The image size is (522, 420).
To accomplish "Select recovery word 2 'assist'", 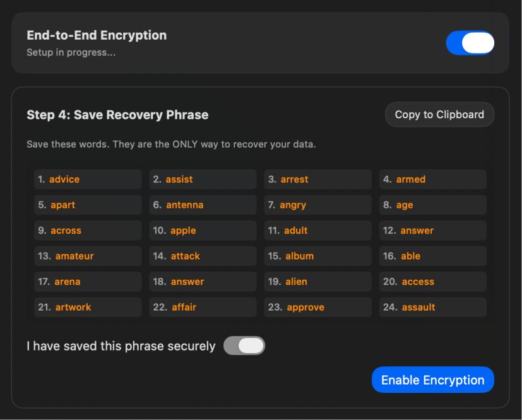I will coord(202,179).
